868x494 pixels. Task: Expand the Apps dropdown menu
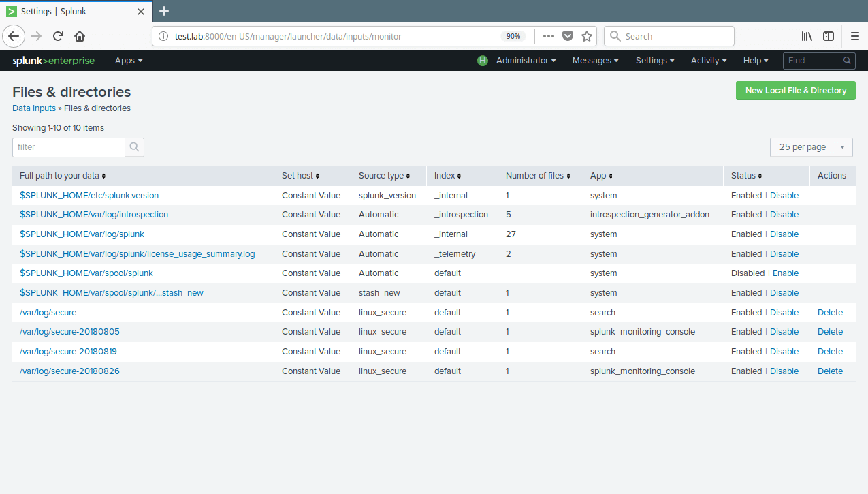[129, 61]
